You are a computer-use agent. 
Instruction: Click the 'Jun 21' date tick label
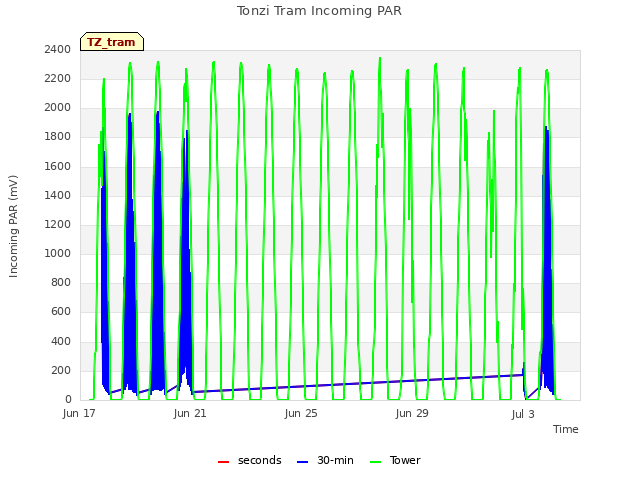[x=190, y=413]
